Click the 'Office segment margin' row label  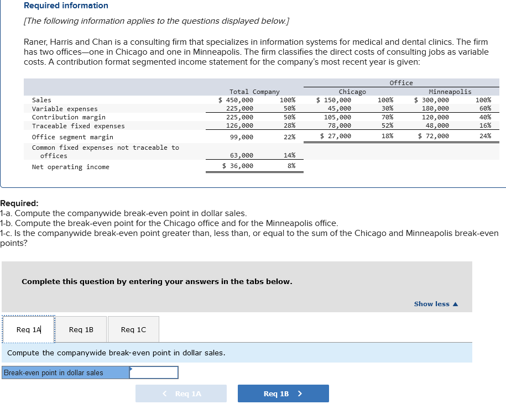(72, 137)
